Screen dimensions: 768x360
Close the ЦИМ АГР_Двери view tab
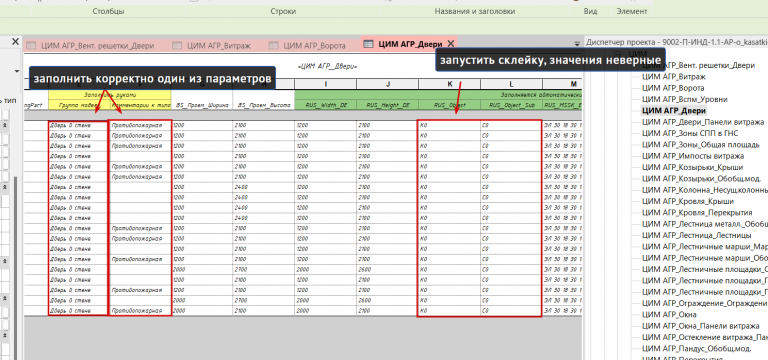tap(451, 44)
